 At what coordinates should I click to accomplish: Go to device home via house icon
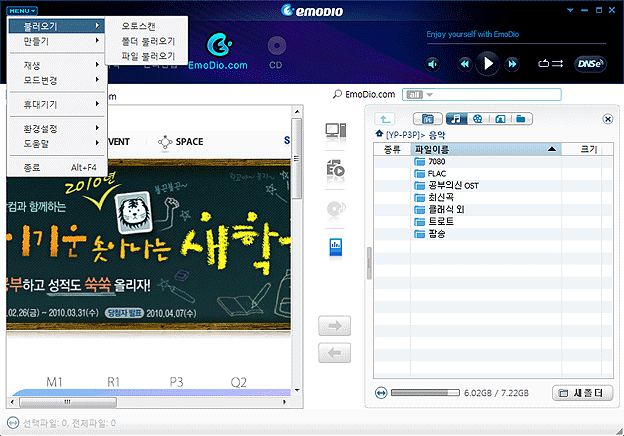(379, 134)
